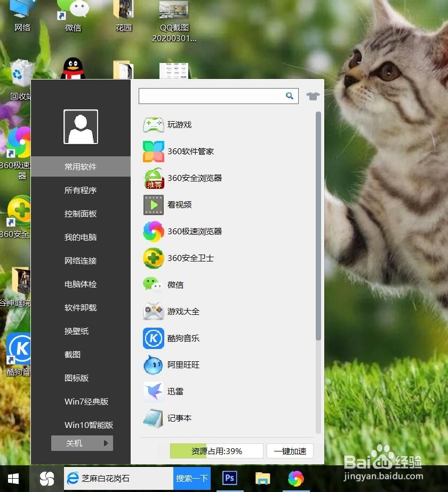Image resolution: width=448 pixels, height=492 pixels.
Task: Launch 迅雷 bird icon
Action: [153, 392]
